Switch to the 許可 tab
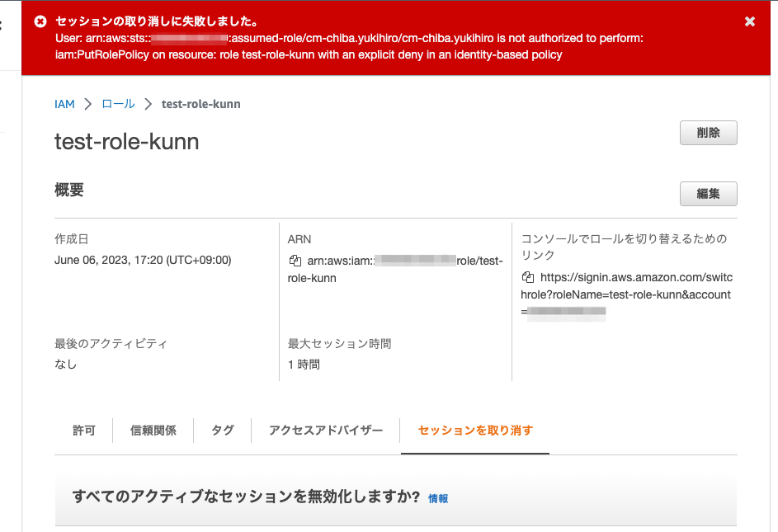 coord(83,430)
